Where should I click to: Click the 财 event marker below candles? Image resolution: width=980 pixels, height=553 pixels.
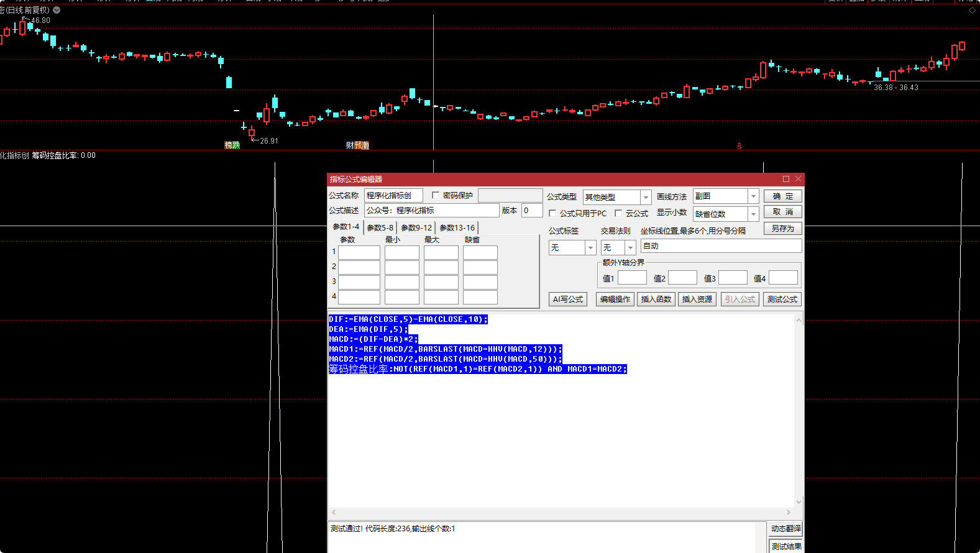point(350,145)
